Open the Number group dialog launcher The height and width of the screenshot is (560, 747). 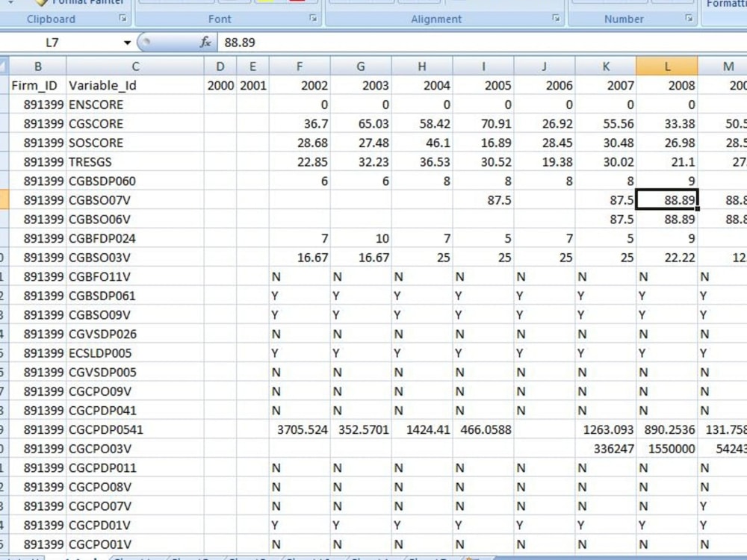click(689, 19)
